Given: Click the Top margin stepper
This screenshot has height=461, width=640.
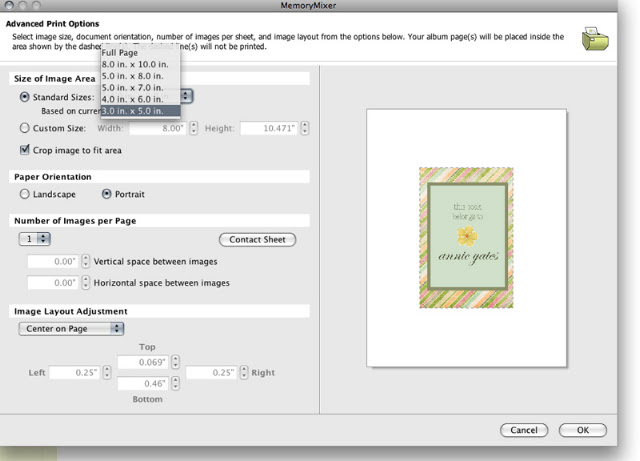Looking at the screenshot, I should (x=176, y=362).
